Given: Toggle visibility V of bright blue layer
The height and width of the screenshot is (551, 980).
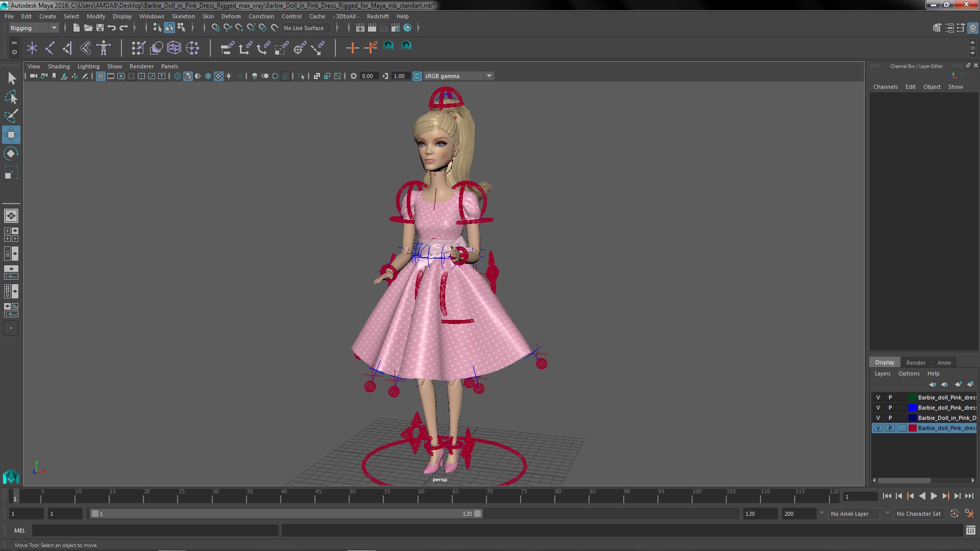Looking at the screenshot, I should (x=878, y=408).
